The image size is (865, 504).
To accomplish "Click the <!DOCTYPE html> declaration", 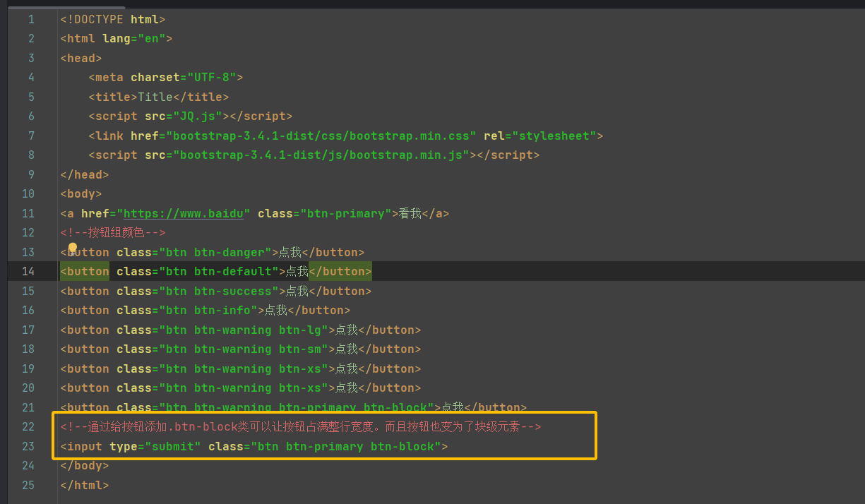I will tap(113, 19).
